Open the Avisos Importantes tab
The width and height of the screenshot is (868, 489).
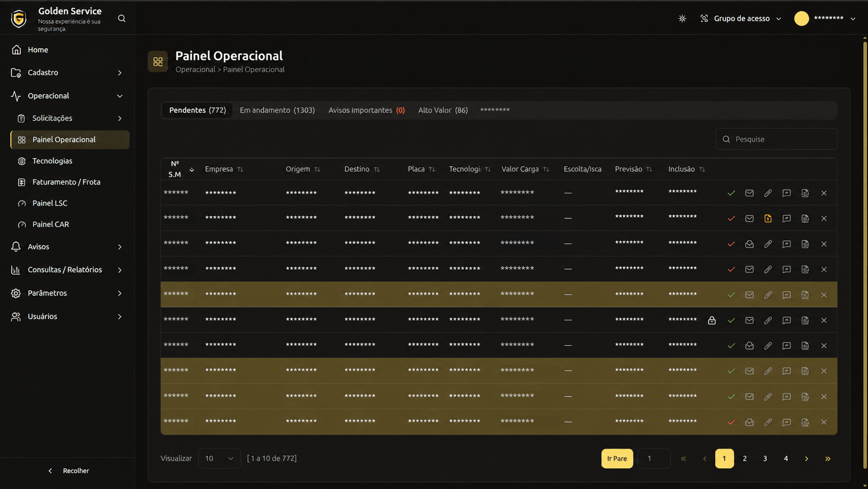click(367, 110)
